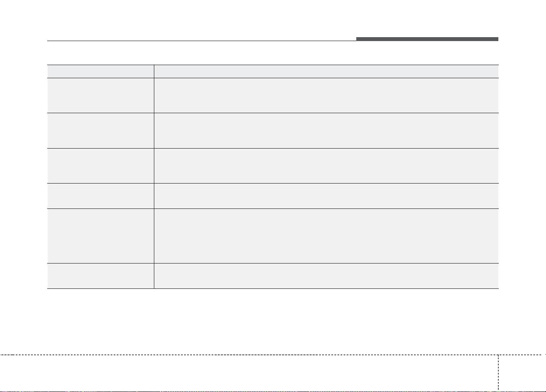
Task: Click second body row's left cell
Action: click(x=101, y=130)
